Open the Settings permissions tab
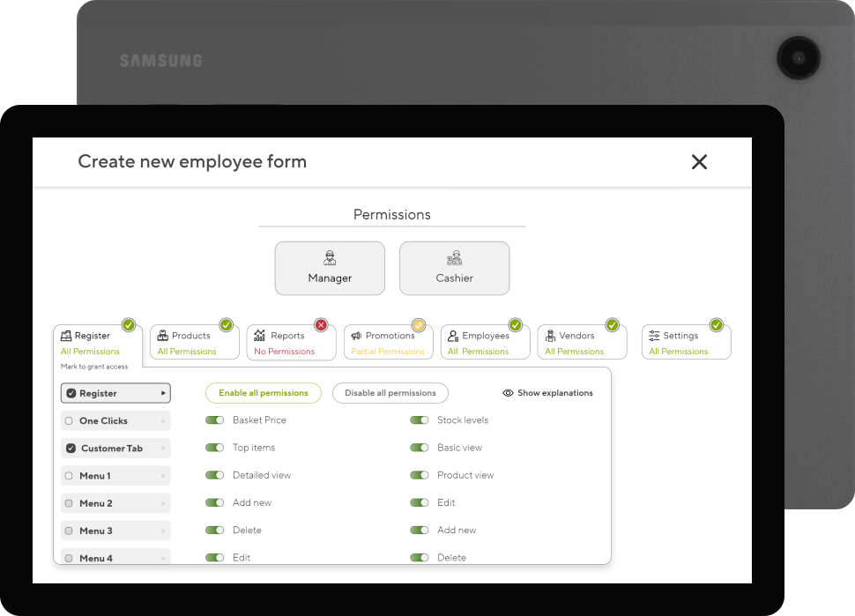This screenshot has height=616, width=855. tap(687, 342)
